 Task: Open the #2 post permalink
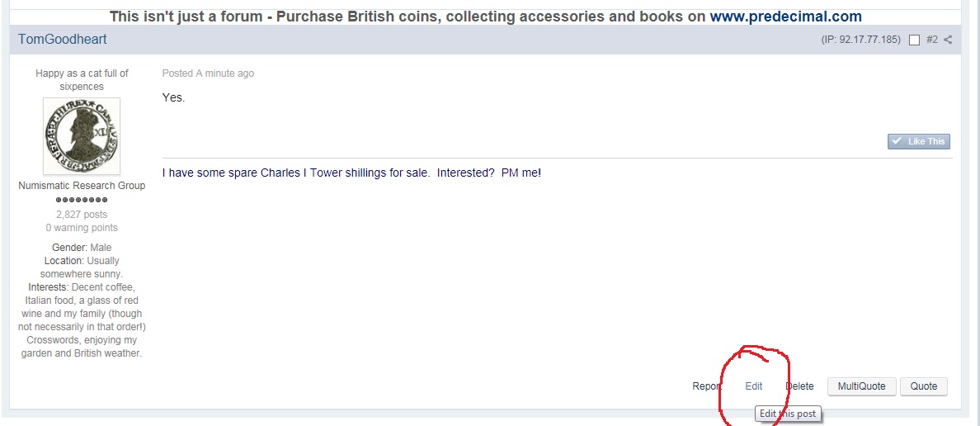(931, 40)
